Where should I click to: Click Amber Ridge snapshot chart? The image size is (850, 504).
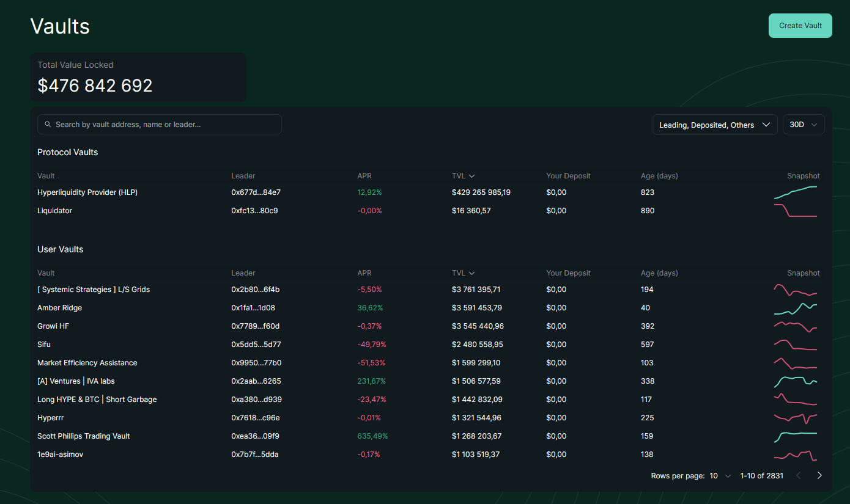click(796, 308)
